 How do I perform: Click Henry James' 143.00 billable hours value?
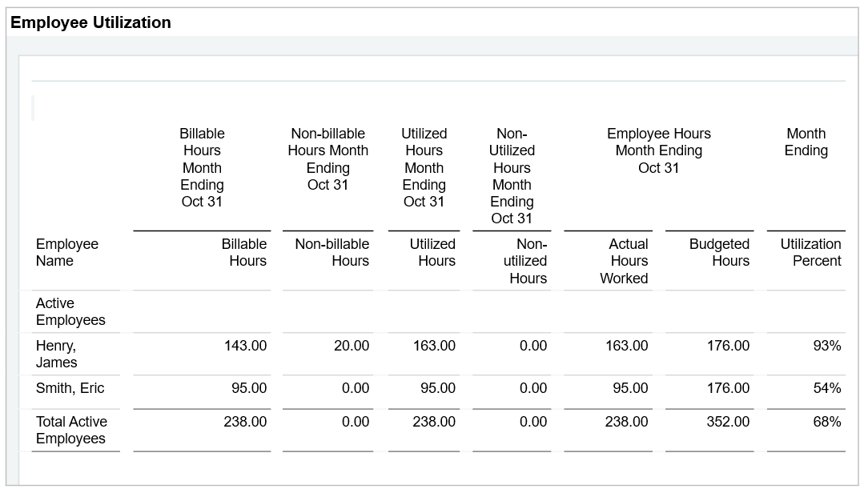[245, 346]
